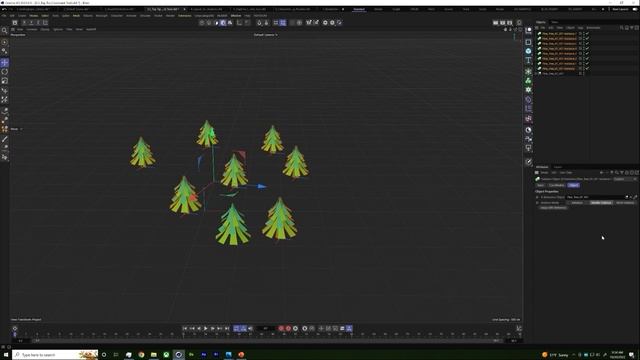Switch to the Layers tab beside Attributes
The height and width of the screenshot is (360, 640).
point(558,167)
